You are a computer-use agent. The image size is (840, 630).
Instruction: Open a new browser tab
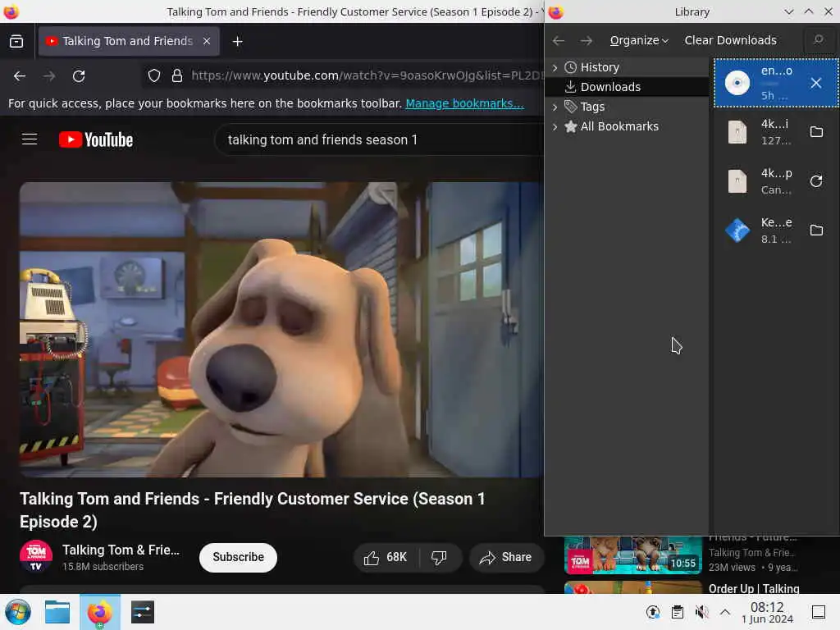pos(237,41)
